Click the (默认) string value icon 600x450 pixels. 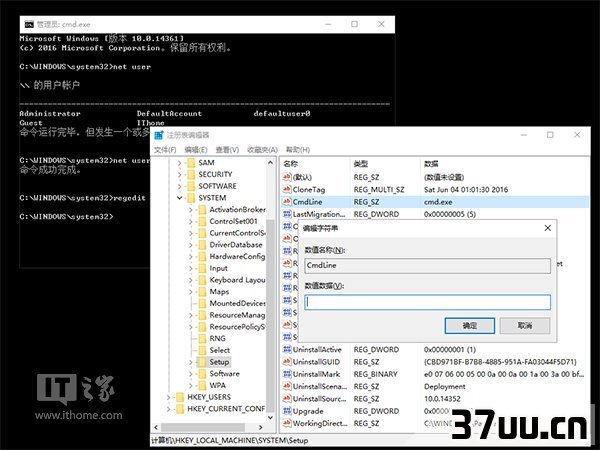tap(287, 177)
